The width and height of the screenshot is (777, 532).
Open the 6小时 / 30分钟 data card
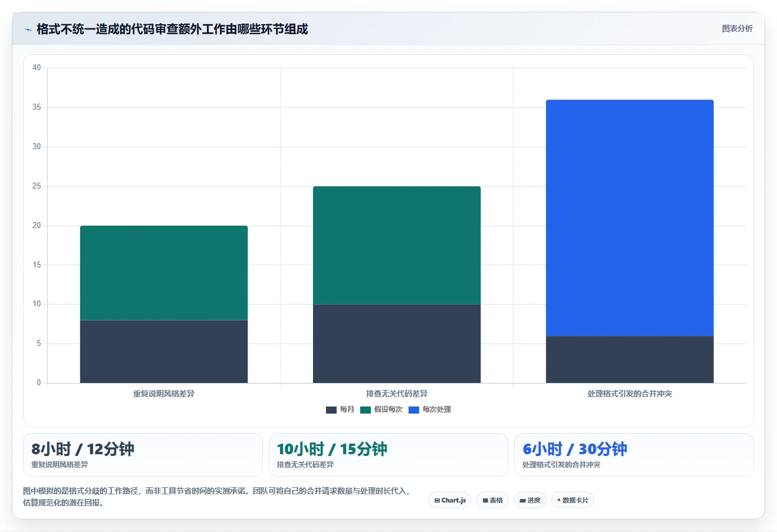tap(634, 455)
